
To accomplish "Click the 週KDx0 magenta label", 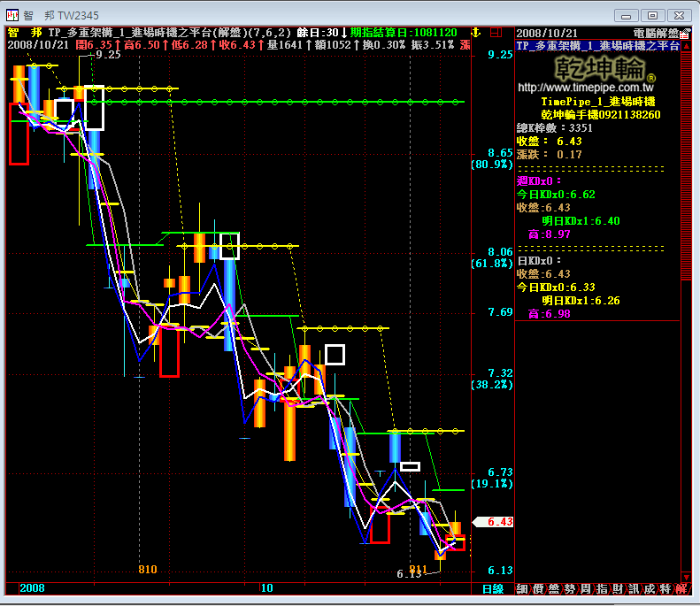I will point(539,181).
